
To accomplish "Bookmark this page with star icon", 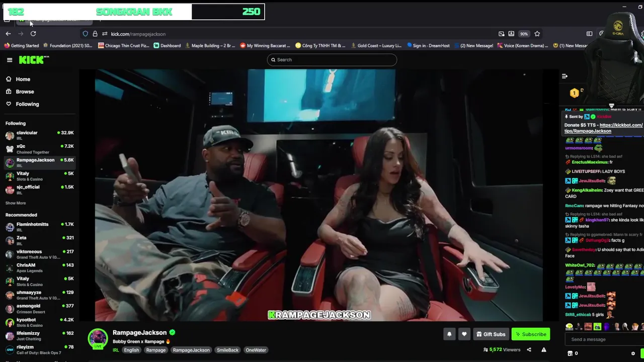I will click(537, 34).
